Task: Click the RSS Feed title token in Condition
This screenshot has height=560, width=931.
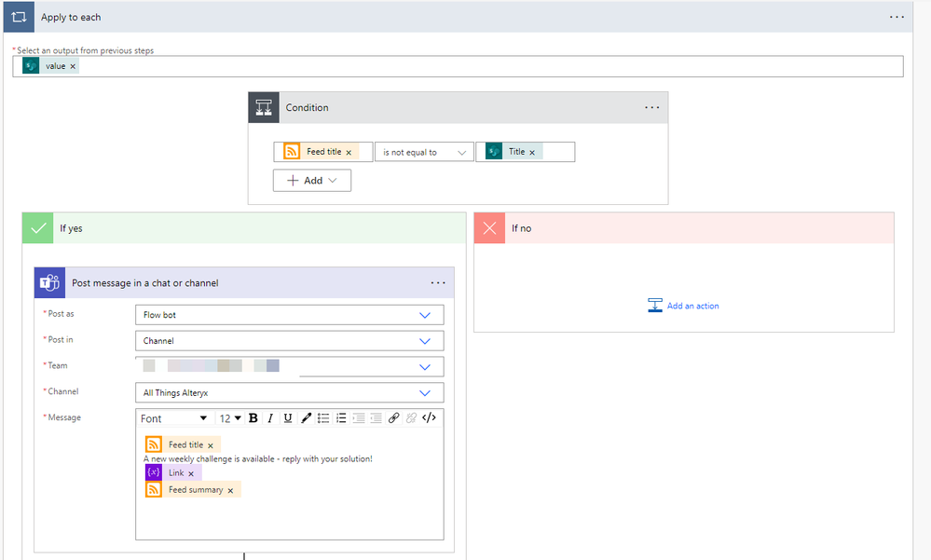Action: pos(321,152)
